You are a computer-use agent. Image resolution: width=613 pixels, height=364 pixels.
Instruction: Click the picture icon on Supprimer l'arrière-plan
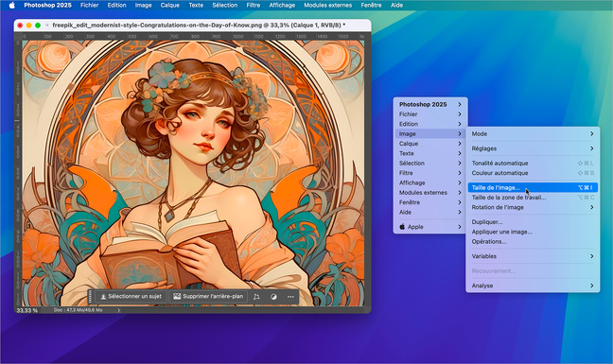point(177,297)
